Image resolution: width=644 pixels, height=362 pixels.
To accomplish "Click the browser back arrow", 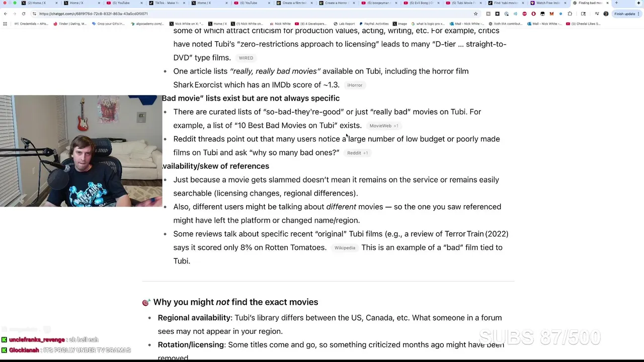I will coord(6,14).
